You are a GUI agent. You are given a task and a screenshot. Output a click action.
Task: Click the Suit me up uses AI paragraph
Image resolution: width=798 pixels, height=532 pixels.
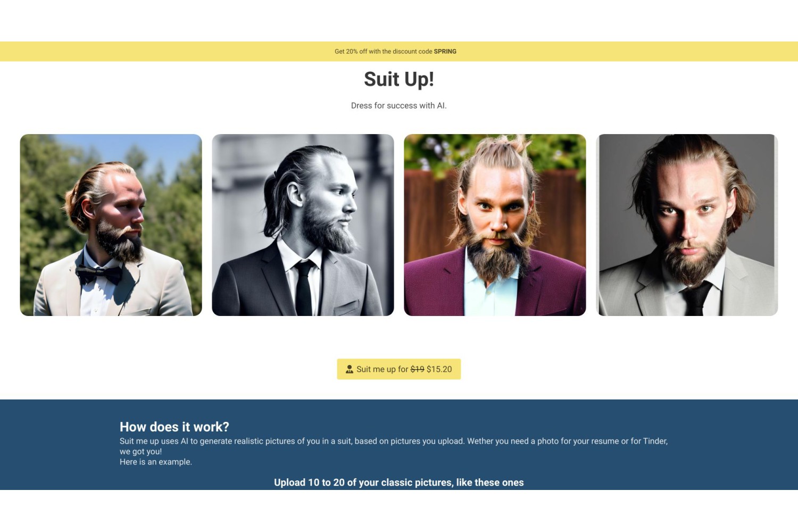(394, 446)
